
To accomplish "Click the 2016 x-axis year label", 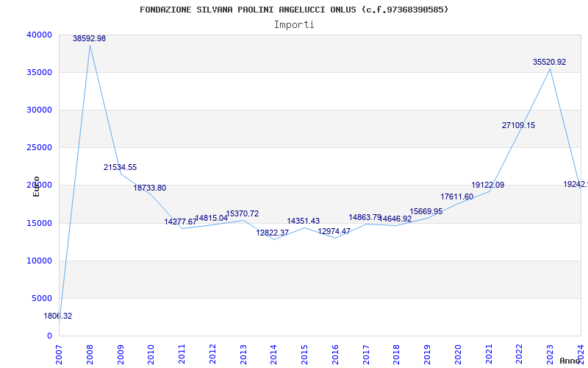I will (335, 355).
